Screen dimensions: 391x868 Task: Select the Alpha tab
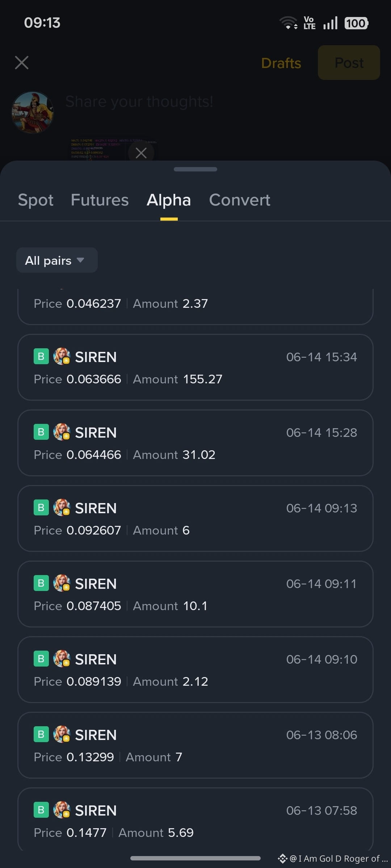point(169,200)
